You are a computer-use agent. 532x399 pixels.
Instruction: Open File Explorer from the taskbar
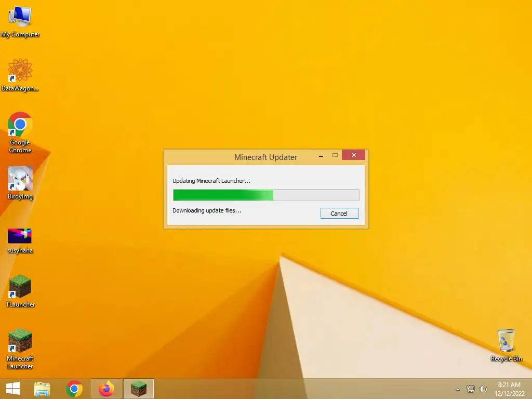point(42,389)
